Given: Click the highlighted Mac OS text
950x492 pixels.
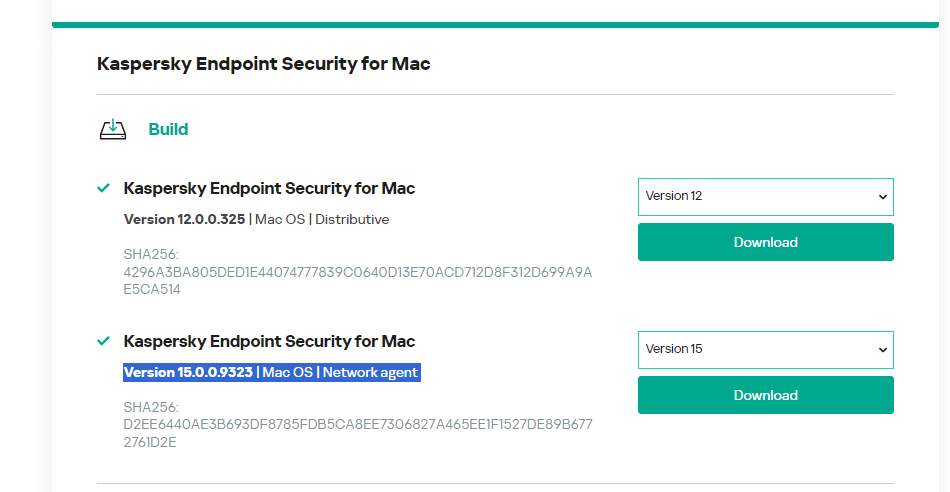Looking at the screenshot, I should (287, 373).
